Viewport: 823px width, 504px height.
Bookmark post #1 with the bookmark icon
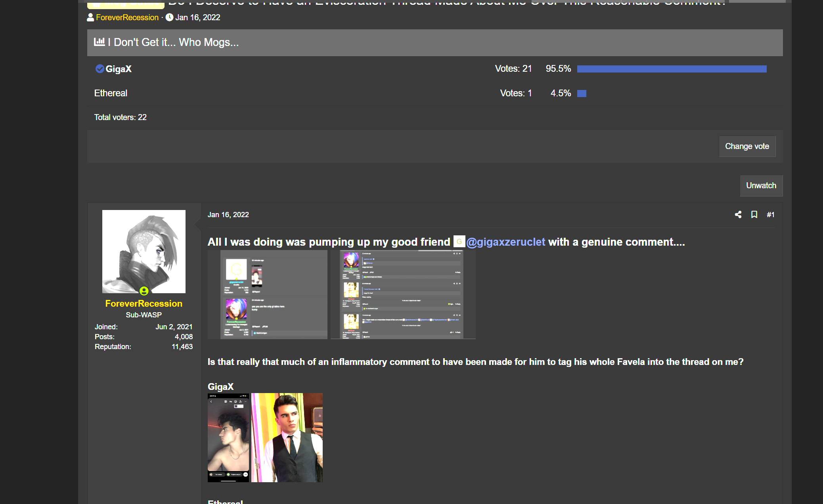(754, 214)
